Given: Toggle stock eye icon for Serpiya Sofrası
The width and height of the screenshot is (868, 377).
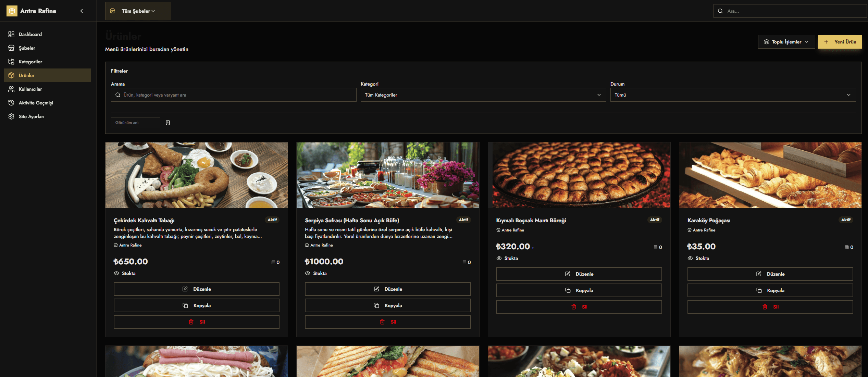Looking at the screenshot, I should coord(308,273).
